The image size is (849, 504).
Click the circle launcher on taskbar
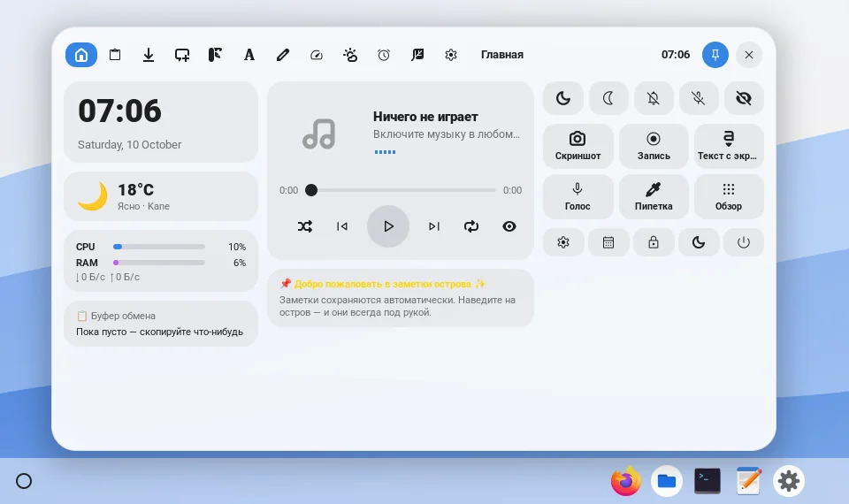(x=24, y=481)
